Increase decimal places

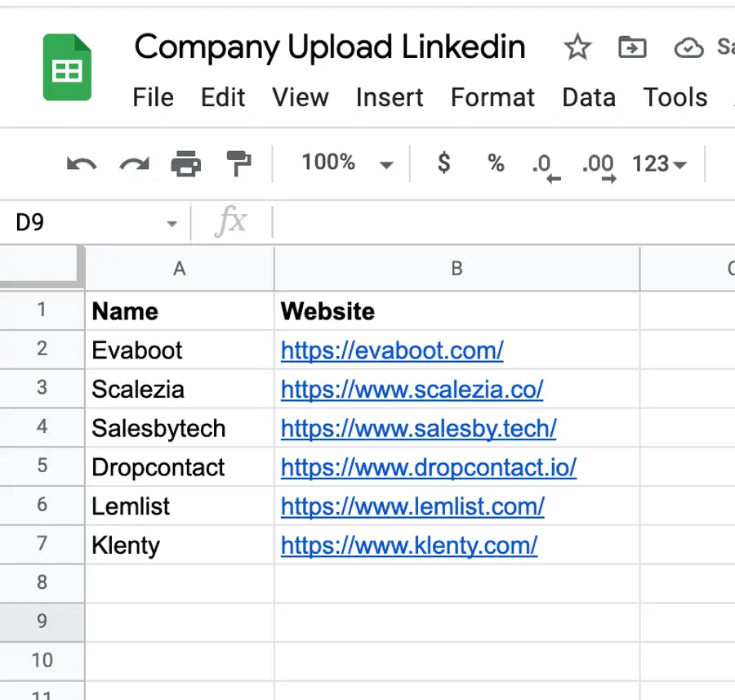597,163
